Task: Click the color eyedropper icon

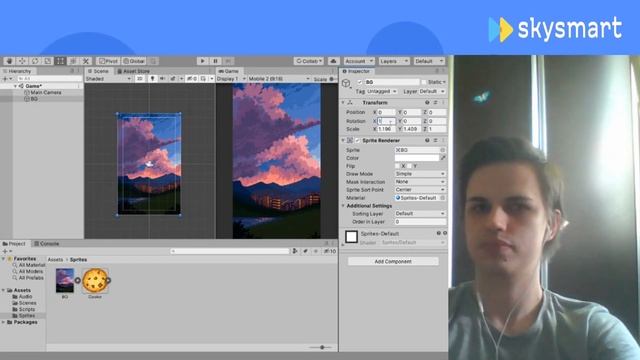Action: click(x=443, y=158)
